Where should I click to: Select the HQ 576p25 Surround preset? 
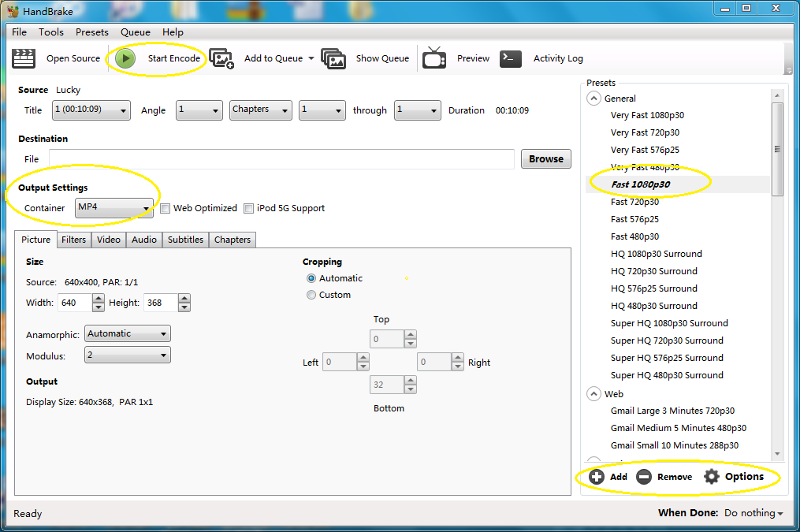654,288
